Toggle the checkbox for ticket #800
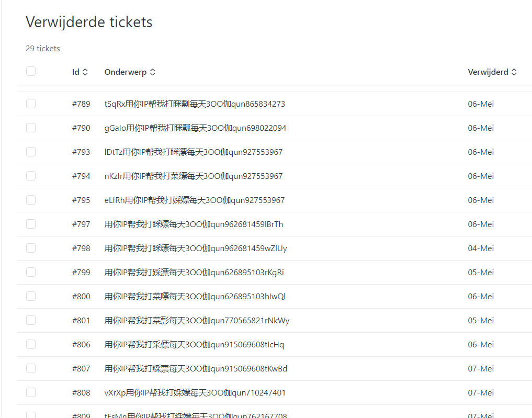This screenshot has height=418, width=532. pos(31,296)
